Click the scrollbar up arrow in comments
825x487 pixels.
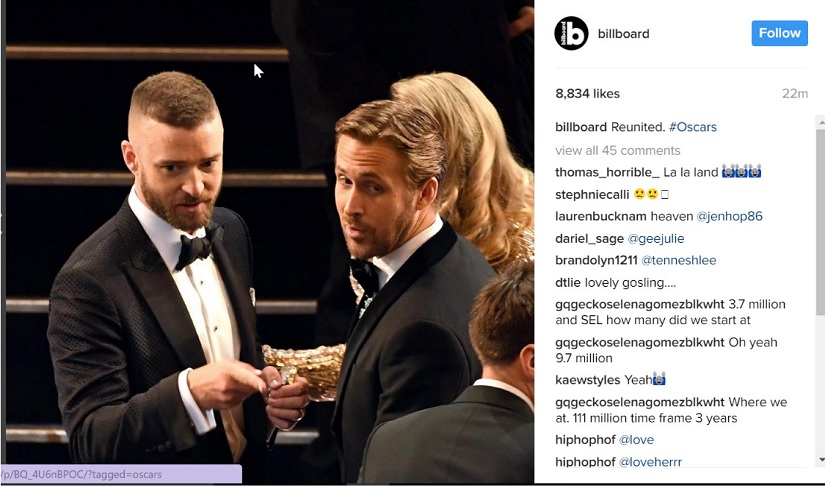coord(820,123)
